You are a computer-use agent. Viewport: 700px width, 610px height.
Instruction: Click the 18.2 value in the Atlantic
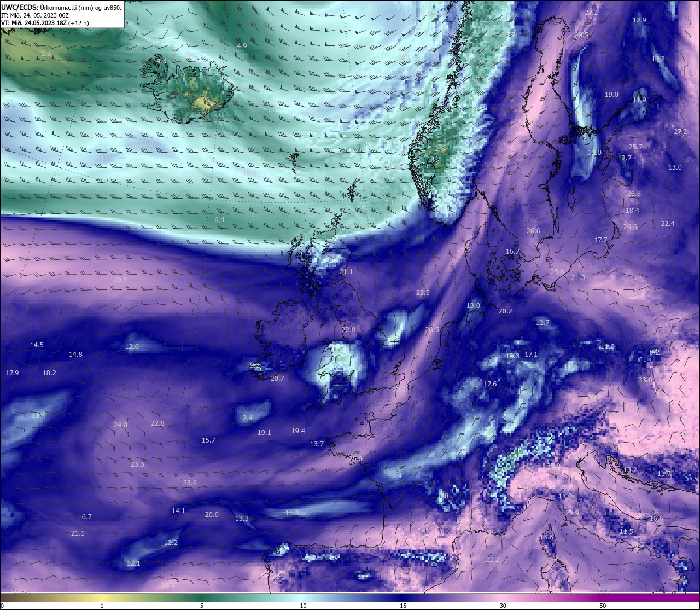pyautogui.click(x=49, y=373)
